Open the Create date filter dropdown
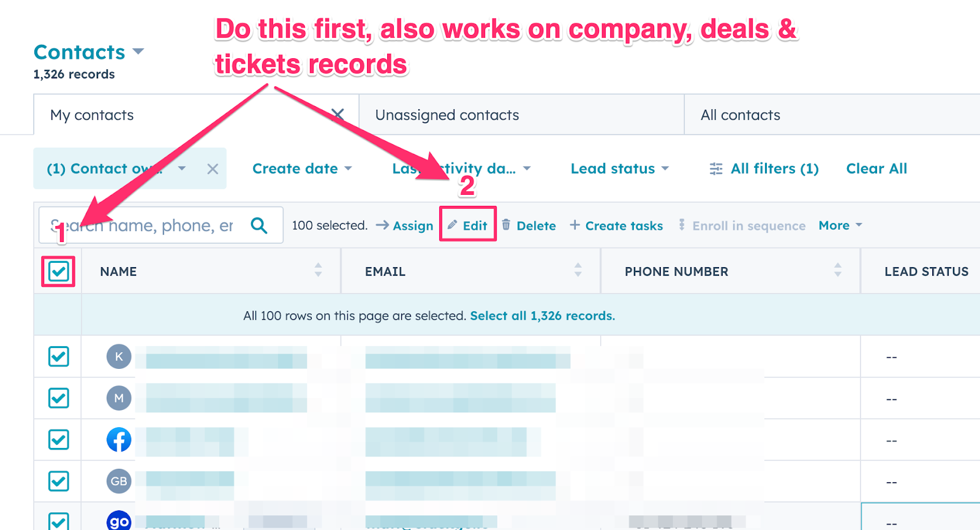The height and width of the screenshot is (530, 980). point(302,168)
